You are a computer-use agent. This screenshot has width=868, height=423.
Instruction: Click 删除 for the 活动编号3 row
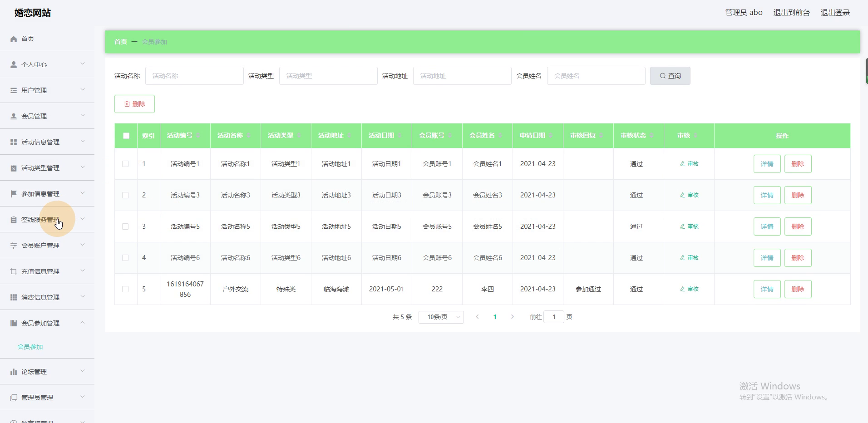[798, 195]
